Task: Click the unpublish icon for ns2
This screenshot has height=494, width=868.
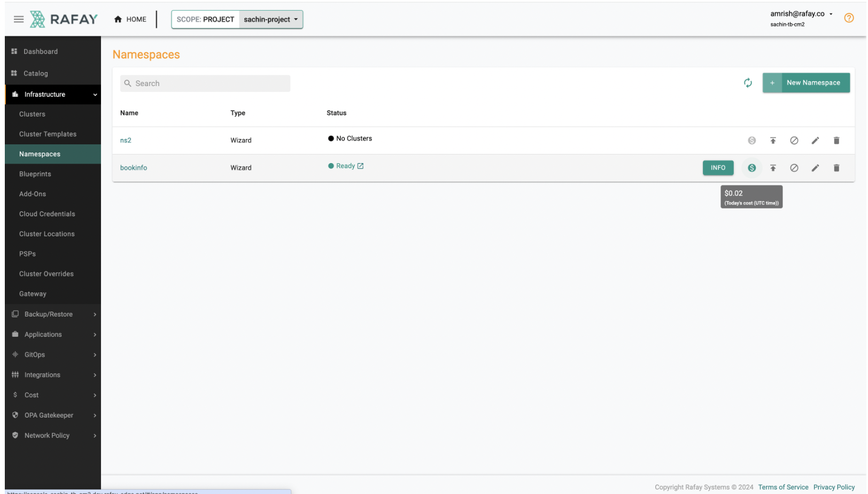Action: point(794,141)
